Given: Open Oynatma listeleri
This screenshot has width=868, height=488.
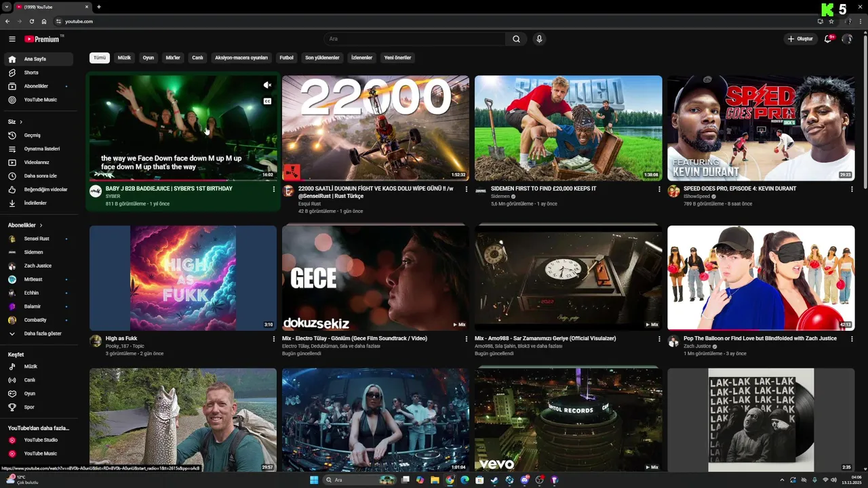Looking at the screenshot, I should [x=37, y=148].
